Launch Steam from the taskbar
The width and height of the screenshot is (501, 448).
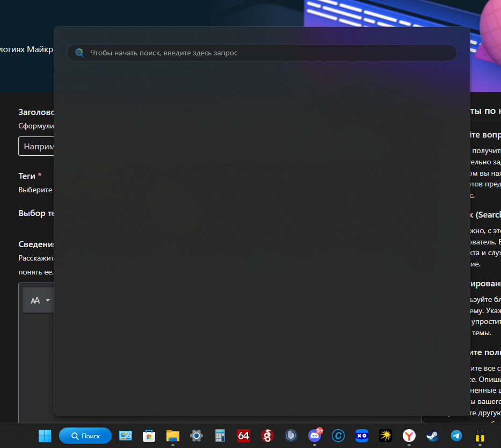433,436
